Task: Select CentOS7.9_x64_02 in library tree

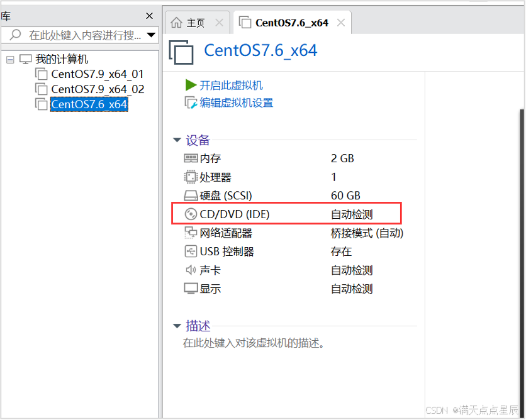Action: [x=98, y=89]
